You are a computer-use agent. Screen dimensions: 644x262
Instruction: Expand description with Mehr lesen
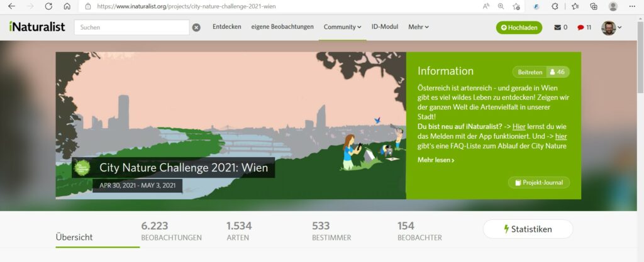436,160
